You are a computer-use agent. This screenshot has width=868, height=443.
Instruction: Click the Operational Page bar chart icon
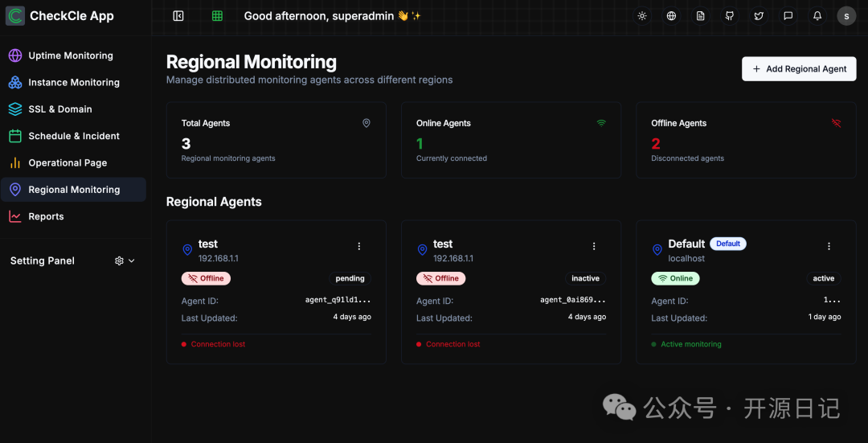coord(15,162)
